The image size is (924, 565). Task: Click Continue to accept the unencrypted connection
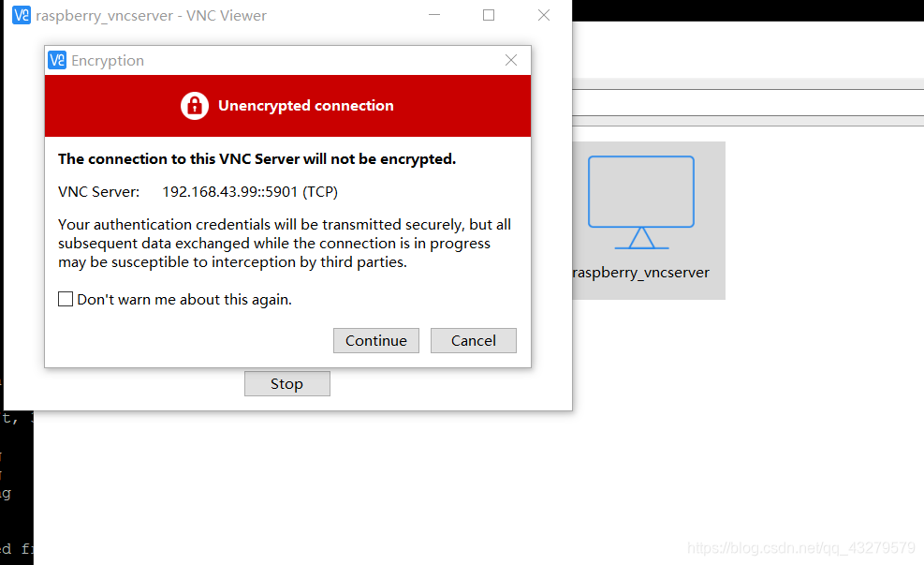pyautogui.click(x=375, y=340)
